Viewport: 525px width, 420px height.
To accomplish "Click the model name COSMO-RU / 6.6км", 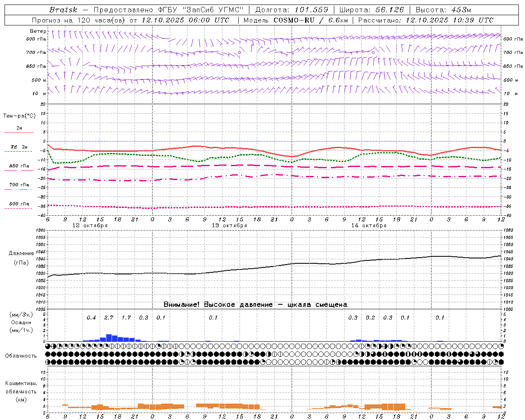I will (x=311, y=20).
